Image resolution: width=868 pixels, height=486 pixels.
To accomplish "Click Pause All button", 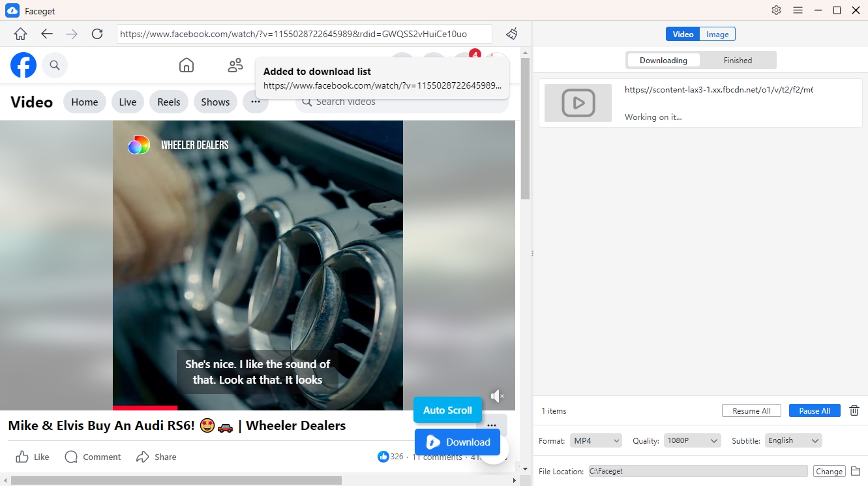I will [x=815, y=411].
